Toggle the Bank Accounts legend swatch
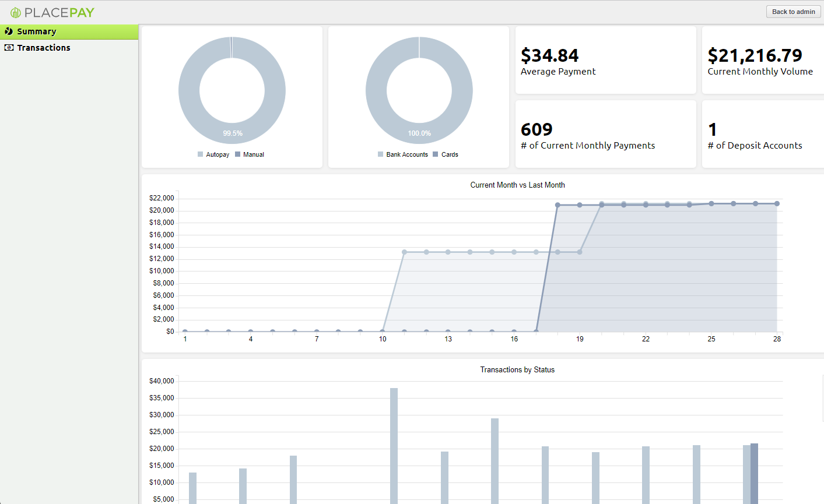Screen dimensions: 824x504 point(381,154)
